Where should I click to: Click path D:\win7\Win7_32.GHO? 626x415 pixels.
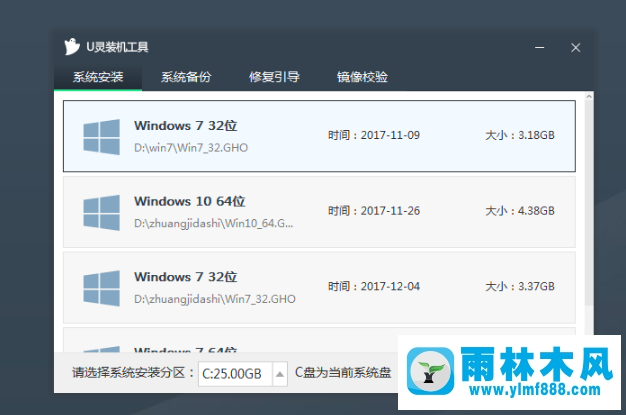(191, 148)
